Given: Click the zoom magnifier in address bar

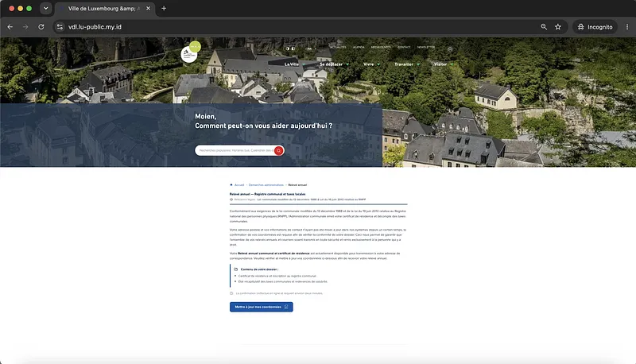Looking at the screenshot, I should 544,27.
